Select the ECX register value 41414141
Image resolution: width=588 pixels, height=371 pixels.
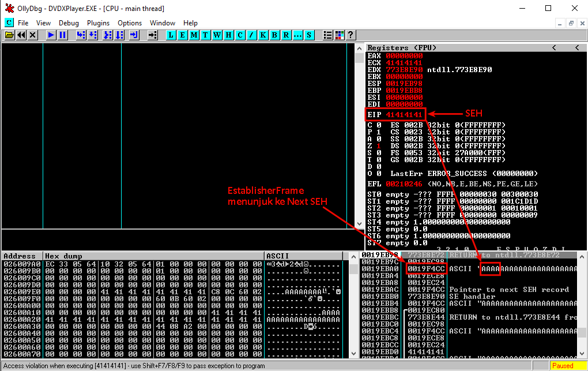404,63
